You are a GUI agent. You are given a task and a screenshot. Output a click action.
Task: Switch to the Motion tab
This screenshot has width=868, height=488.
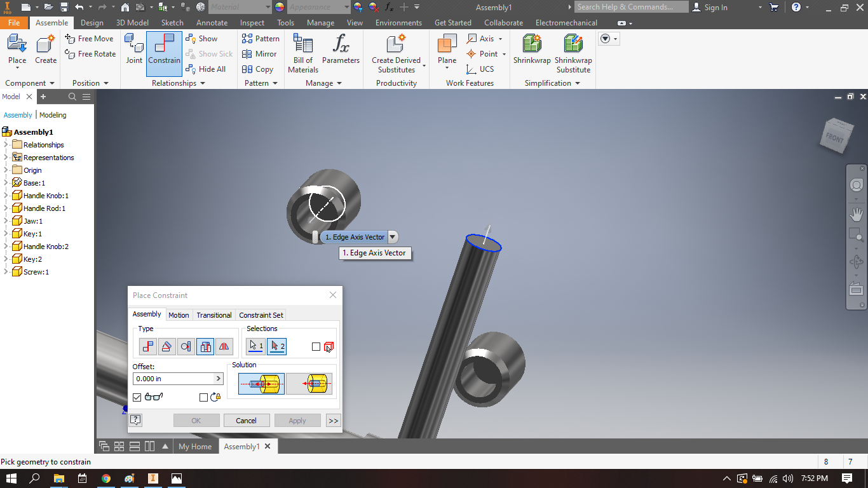tap(179, 315)
